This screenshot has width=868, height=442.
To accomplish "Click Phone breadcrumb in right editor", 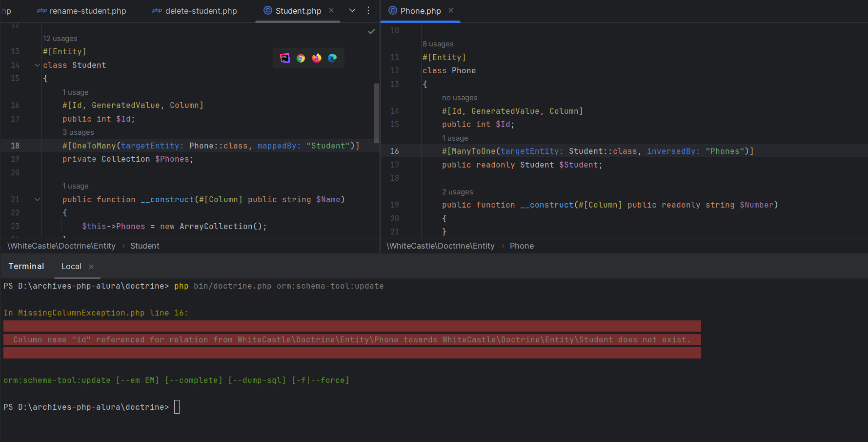I will (522, 246).
